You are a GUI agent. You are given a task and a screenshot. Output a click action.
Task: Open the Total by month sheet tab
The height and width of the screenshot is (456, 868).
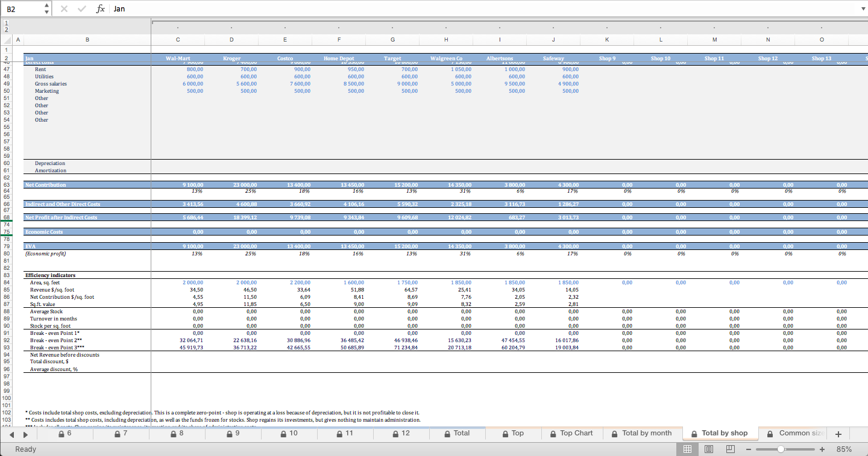click(x=641, y=433)
